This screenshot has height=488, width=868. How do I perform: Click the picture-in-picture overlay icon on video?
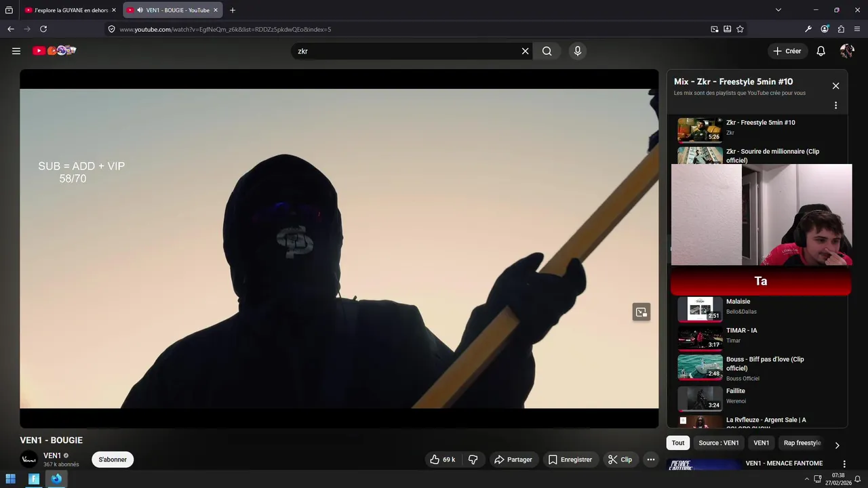641,312
